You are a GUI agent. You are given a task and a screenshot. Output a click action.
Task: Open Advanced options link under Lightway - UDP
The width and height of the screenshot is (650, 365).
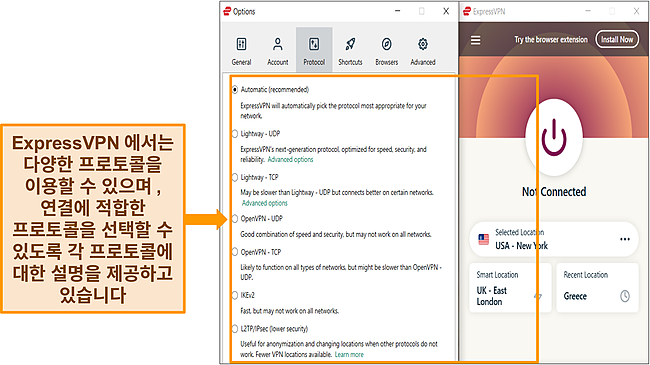click(290, 160)
